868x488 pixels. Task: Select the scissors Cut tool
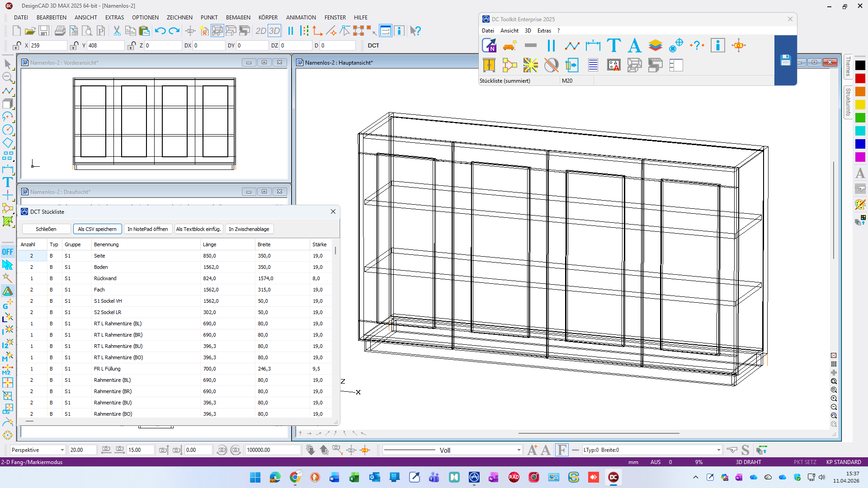[117, 31]
